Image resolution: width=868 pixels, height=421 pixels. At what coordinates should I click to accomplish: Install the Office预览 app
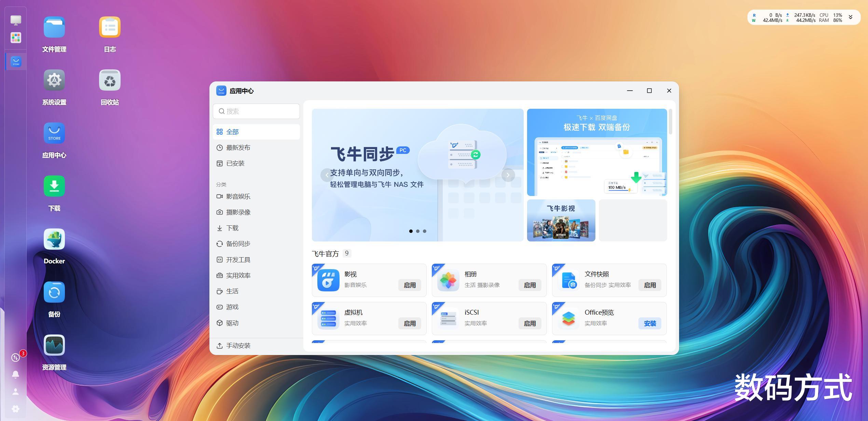649,324
